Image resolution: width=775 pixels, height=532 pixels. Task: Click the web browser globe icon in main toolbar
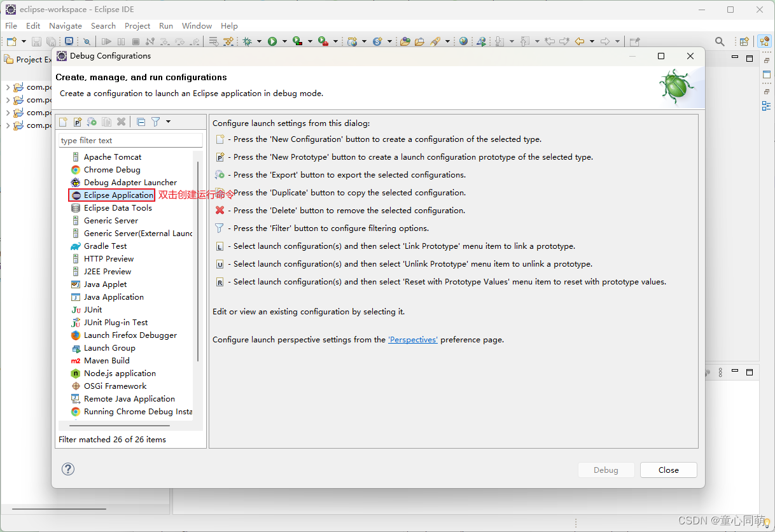pos(463,41)
